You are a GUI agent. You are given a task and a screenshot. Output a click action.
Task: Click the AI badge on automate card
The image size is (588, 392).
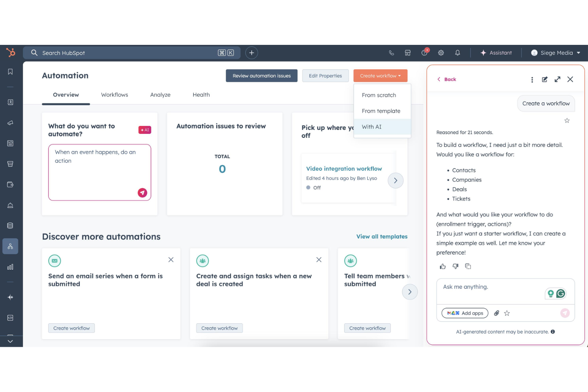145,130
